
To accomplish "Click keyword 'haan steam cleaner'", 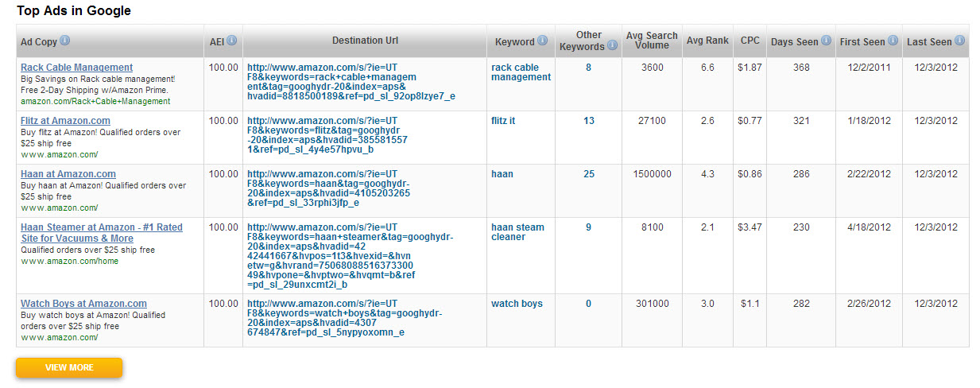I will tap(518, 232).
